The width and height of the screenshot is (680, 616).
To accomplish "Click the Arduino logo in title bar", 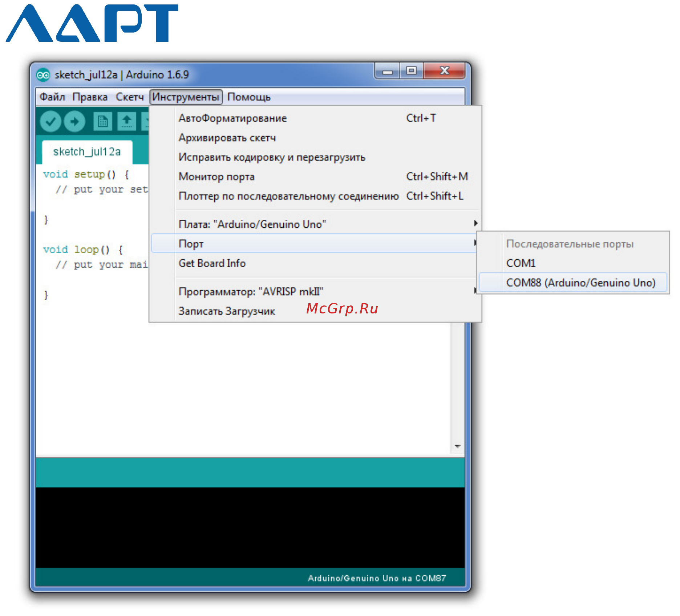I will click(43, 75).
